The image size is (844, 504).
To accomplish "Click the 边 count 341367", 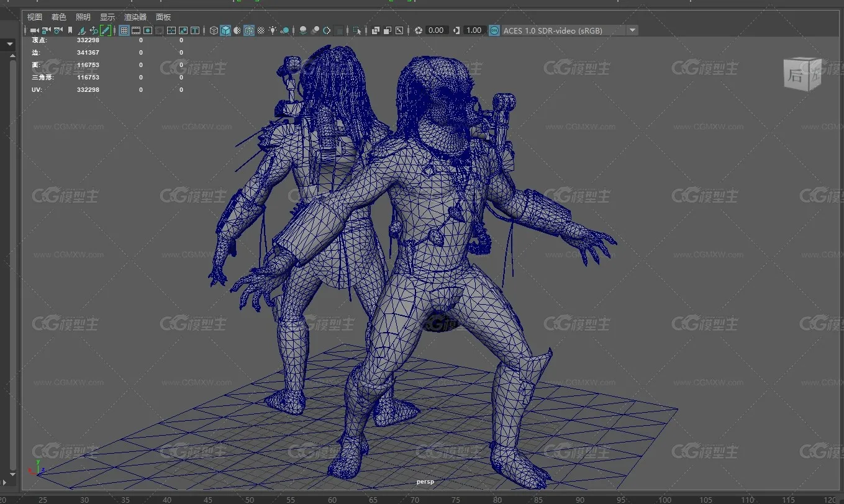I will tap(88, 52).
